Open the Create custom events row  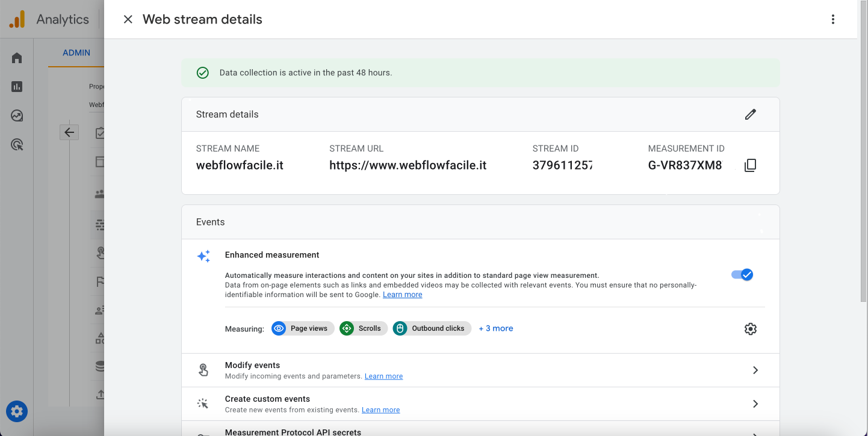480,404
